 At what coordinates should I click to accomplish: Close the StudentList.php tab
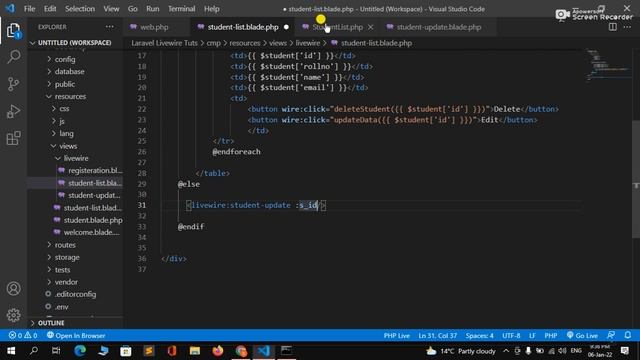coord(370,27)
